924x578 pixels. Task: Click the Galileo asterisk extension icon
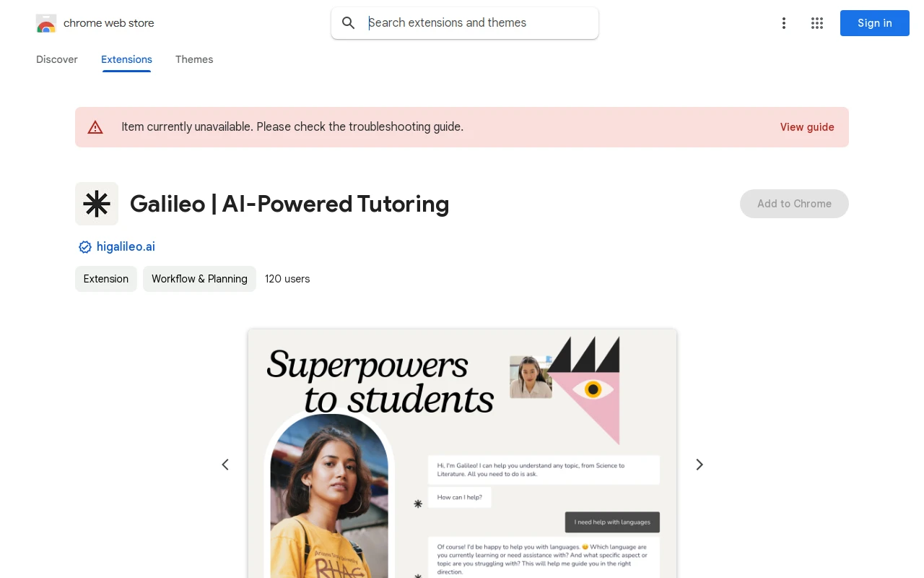[x=97, y=204]
